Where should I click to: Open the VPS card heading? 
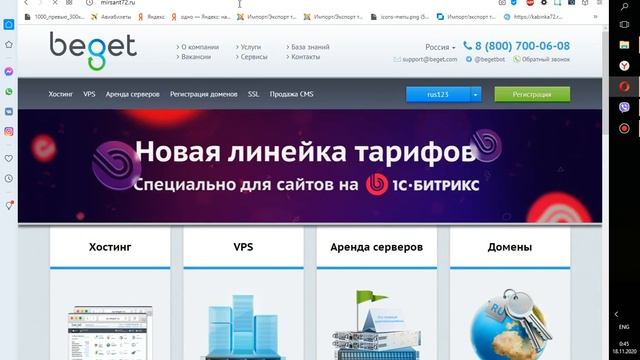(243, 247)
